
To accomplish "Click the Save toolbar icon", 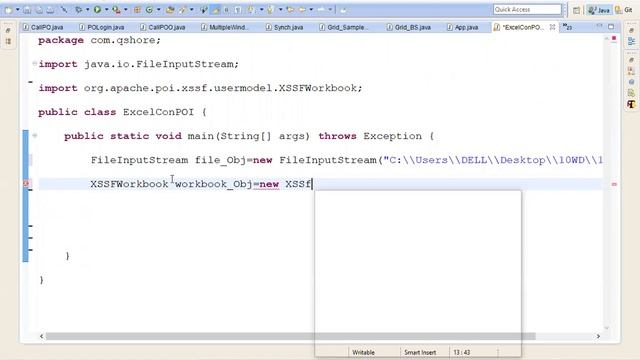I will 27,10.
